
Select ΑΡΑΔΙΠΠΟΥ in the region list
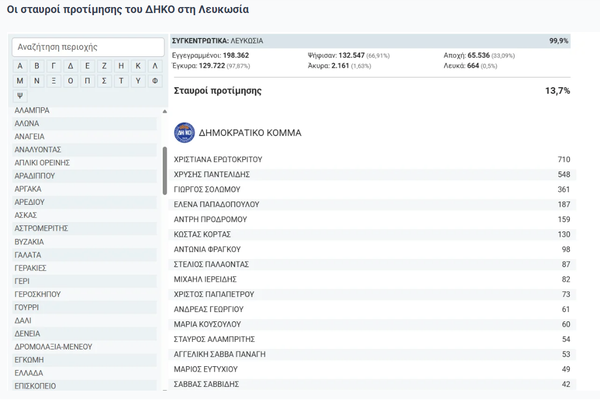[85, 176]
